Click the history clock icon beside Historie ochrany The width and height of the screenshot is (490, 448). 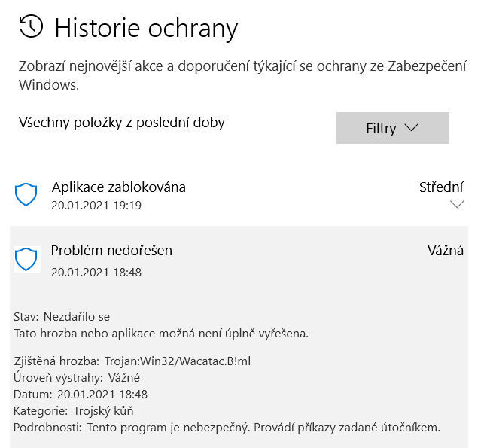(31, 27)
